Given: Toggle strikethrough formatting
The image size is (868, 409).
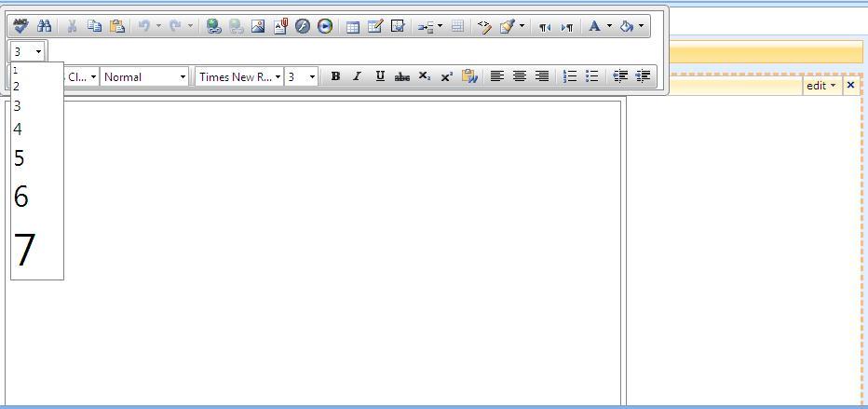Looking at the screenshot, I should 402,77.
